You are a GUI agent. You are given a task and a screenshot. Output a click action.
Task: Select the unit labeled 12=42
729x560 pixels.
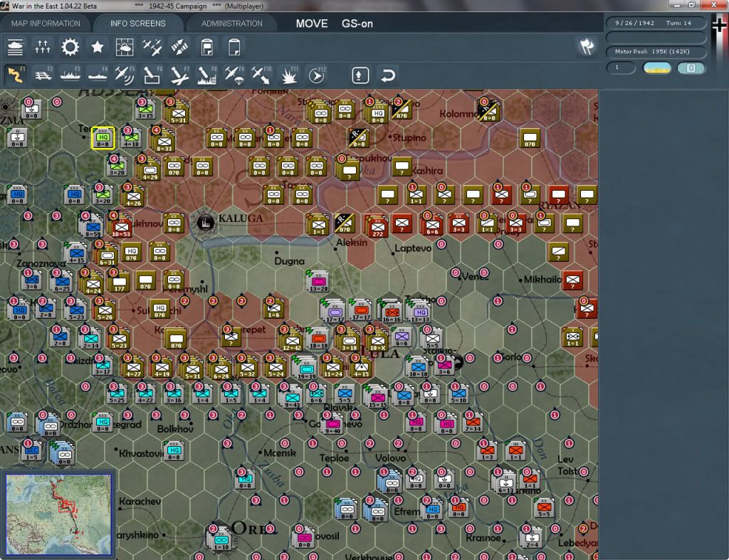click(292, 341)
